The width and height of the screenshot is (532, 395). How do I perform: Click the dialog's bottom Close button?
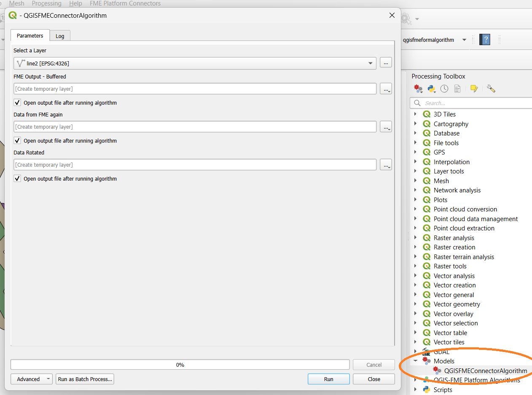click(x=374, y=379)
